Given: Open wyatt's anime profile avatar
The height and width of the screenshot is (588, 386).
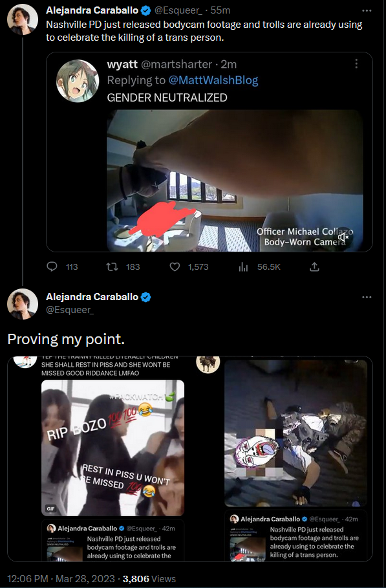Looking at the screenshot, I should point(77,81).
